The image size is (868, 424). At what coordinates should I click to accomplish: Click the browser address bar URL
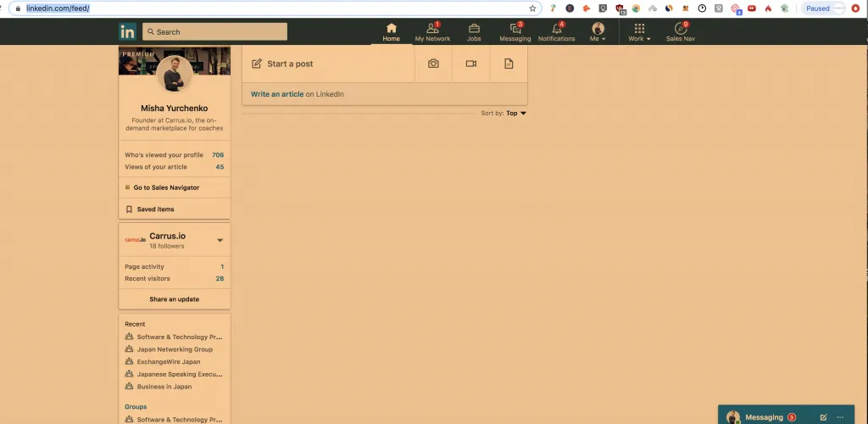click(58, 8)
